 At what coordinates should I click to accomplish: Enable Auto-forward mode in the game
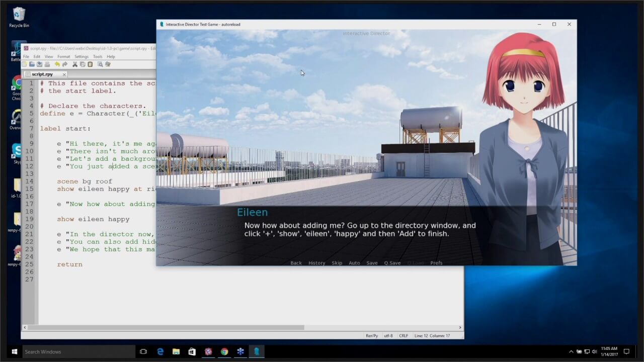click(354, 262)
